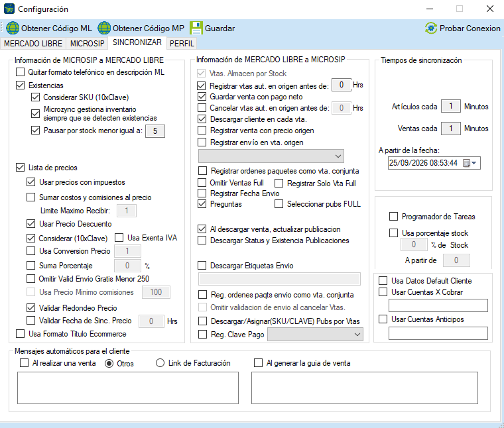Click the Probar Conexion gear icon
The width and height of the screenshot is (504, 428).
pyautogui.click(x=431, y=28)
